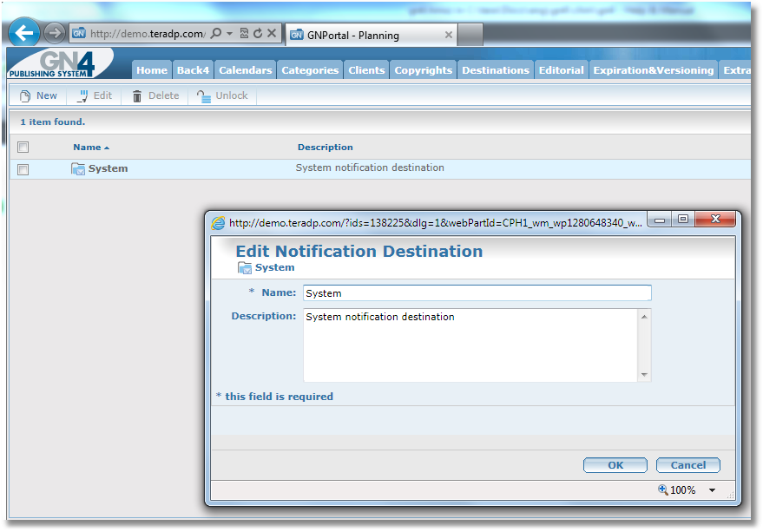Click the Unlock toolbar button
The width and height of the screenshot is (763, 532).
[x=222, y=95]
